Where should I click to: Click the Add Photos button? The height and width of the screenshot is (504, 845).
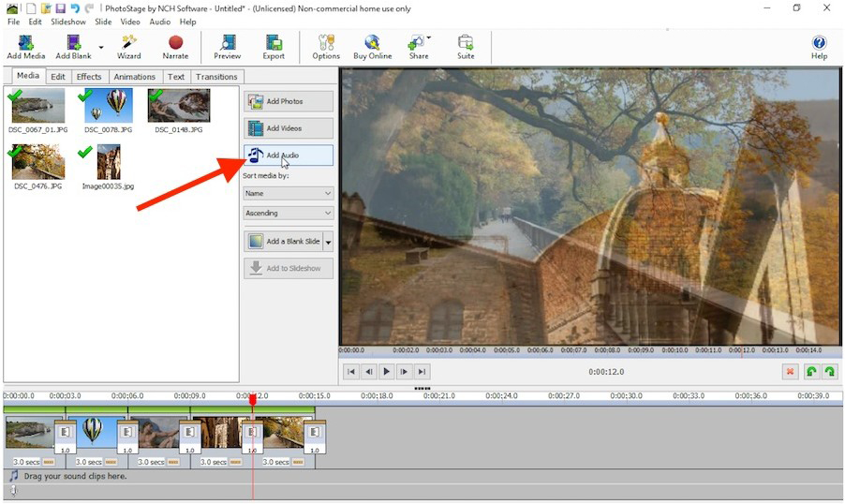click(289, 101)
